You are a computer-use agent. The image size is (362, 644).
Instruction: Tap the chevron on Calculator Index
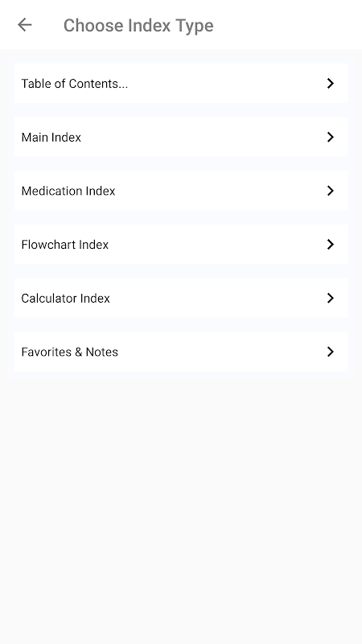[x=331, y=298]
